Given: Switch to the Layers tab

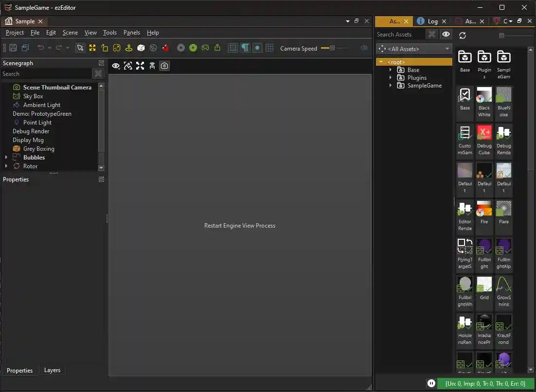Looking at the screenshot, I should (x=52, y=370).
